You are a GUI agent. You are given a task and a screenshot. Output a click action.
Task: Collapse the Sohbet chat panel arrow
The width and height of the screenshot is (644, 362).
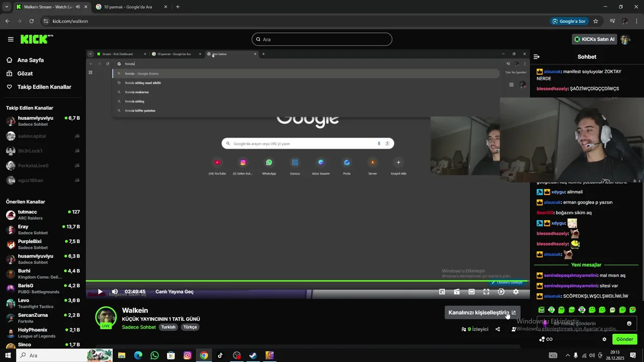click(536, 57)
